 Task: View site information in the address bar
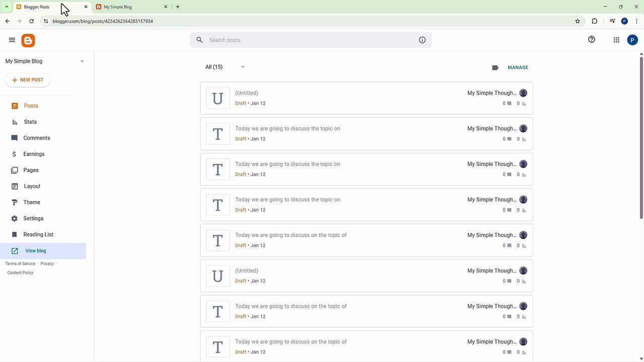[x=45, y=21]
